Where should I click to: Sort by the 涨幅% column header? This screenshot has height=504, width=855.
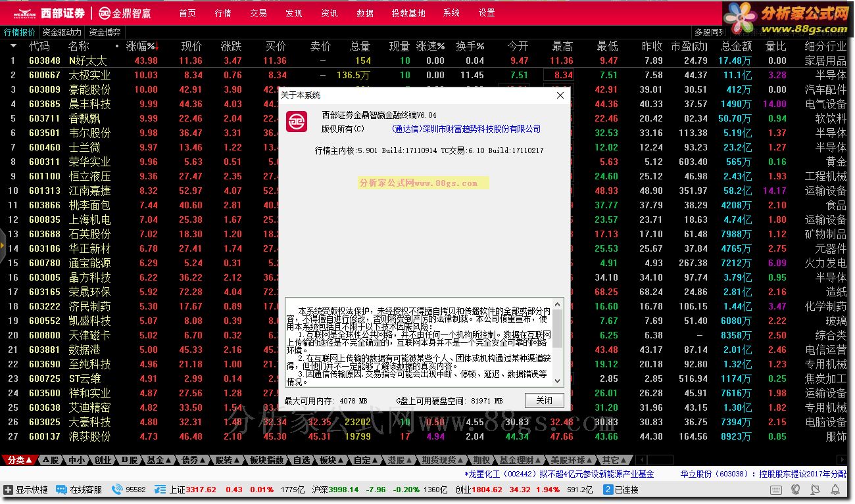141,46
